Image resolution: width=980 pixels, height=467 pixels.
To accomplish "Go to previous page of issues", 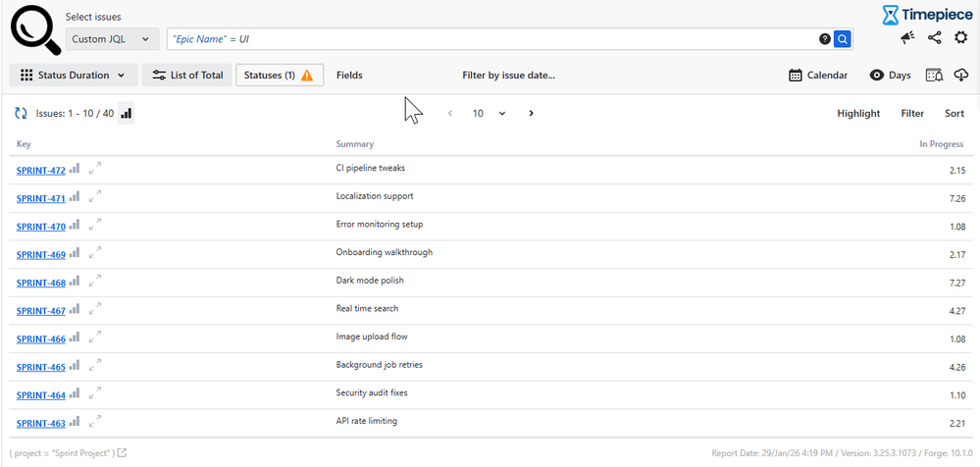I will [x=450, y=113].
